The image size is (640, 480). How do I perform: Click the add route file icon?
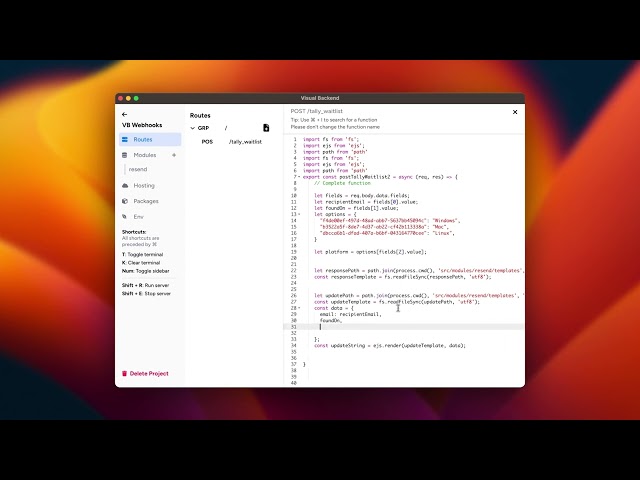[x=266, y=128]
